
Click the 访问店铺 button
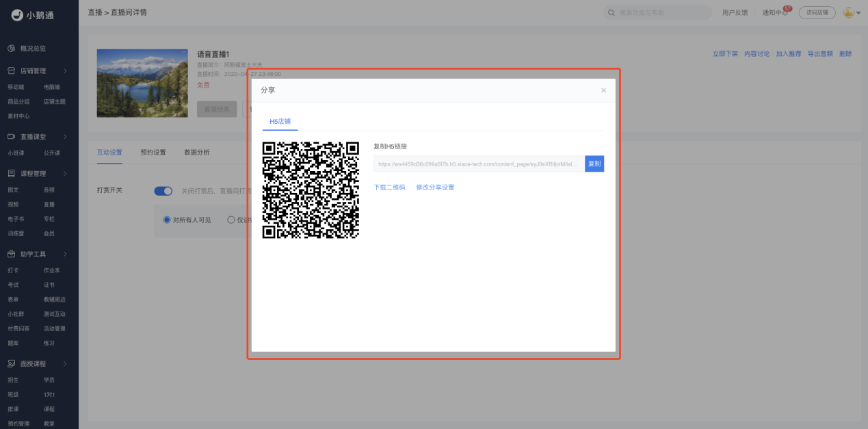click(x=817, y=12)
